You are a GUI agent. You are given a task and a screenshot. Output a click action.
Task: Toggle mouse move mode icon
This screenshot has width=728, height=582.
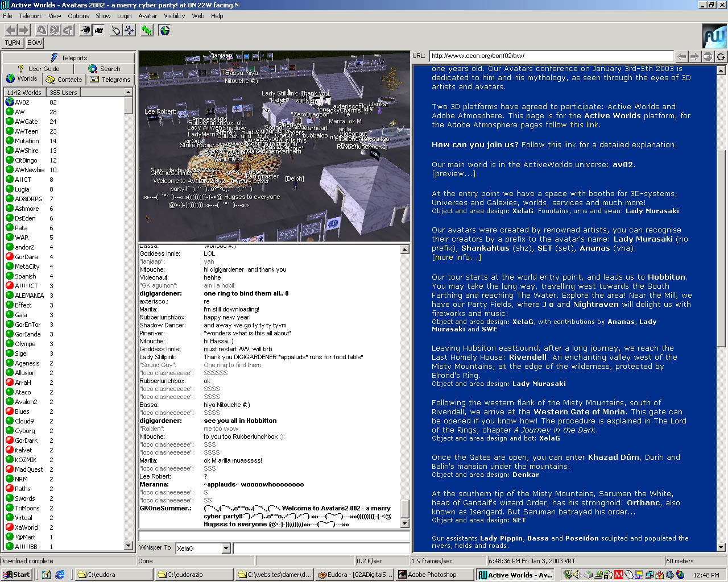coord(116,30)
